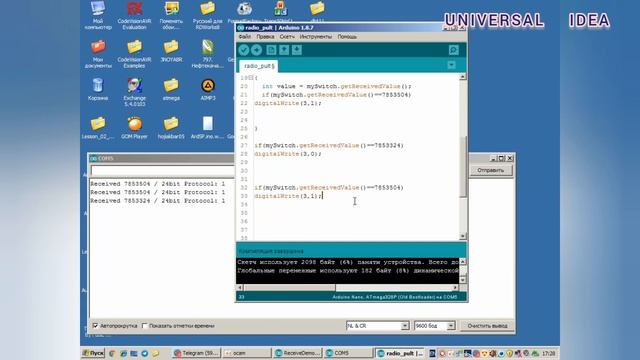
Task: Switch to COM5 window in the taskbar
Action: pos(348,353)
